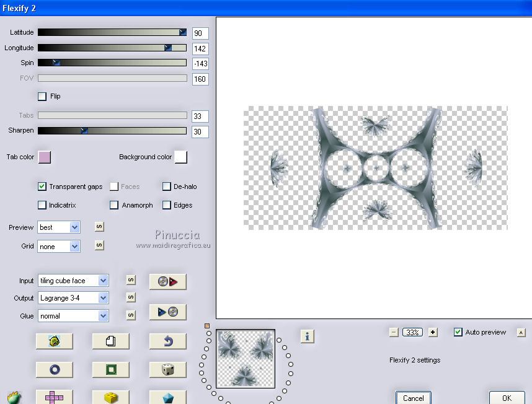Screen dimensions: 532x404
Task: Click the dice randomize button
Action: (x=167, y=369)
